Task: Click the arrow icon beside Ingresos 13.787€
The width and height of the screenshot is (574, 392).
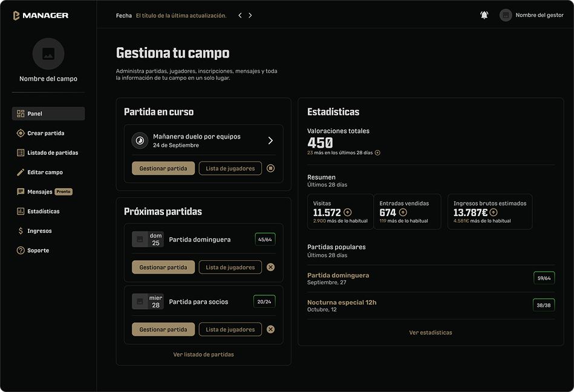Action: click(x=494, y=212)
